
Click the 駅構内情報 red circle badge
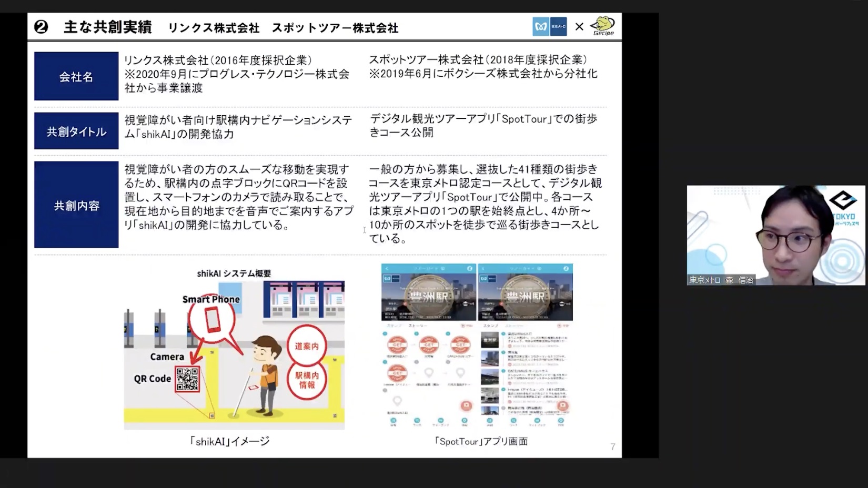pos(307,380)
